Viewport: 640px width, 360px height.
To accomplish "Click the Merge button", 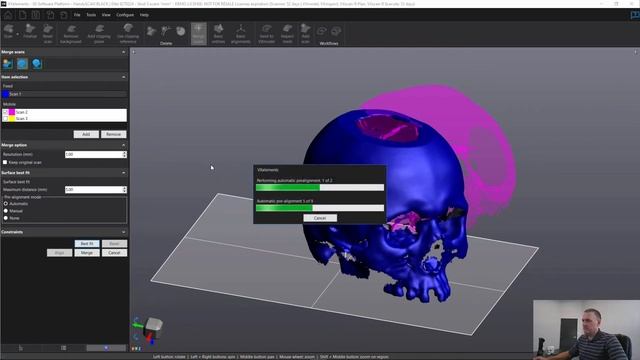I will [x=87, y=253].
